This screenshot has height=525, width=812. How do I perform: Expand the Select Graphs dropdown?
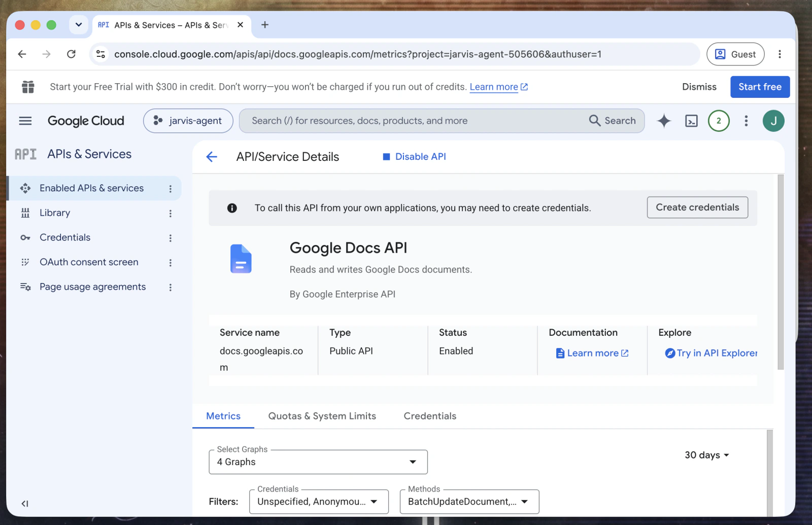tap(318, 462)
